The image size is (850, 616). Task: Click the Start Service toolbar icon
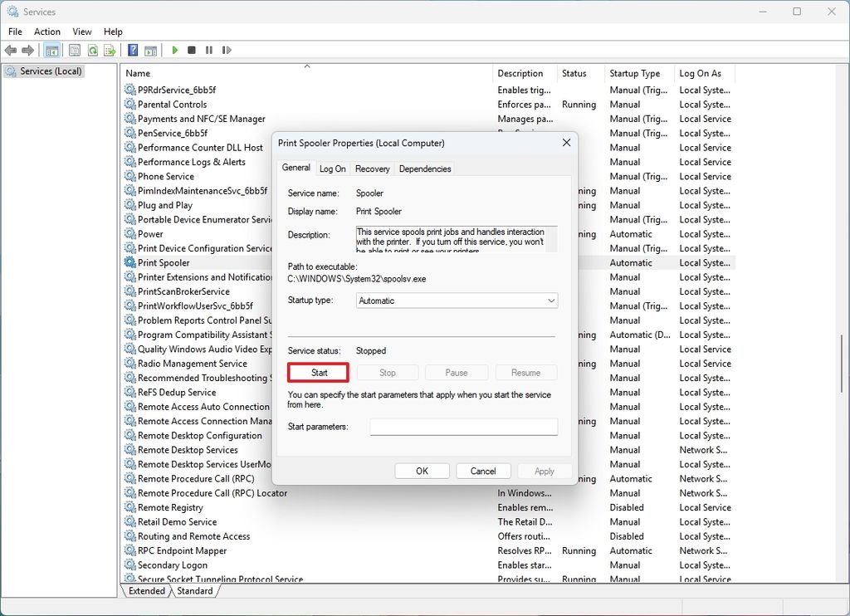click(x=173, y=50)
